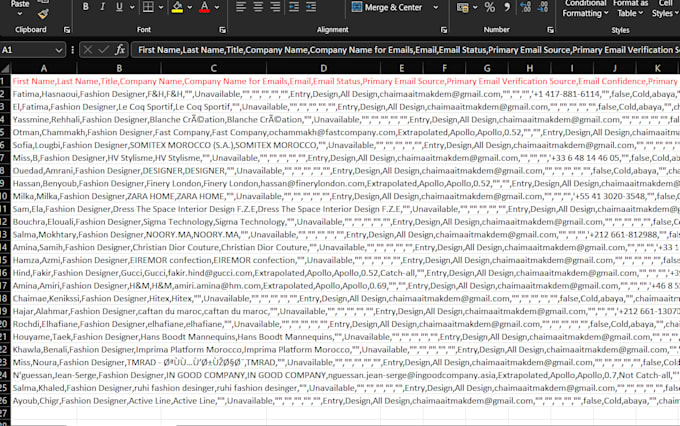The height and width of the screenshot is (426, 680).
Task: Apply cell borders with the Borders icon
Action: pyautogui.click(x=148, y=7)
